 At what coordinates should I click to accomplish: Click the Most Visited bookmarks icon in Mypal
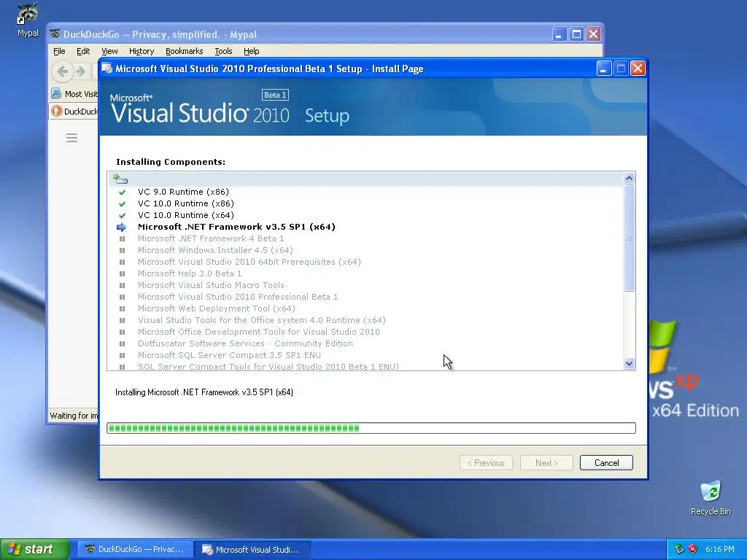pos(56,93)
